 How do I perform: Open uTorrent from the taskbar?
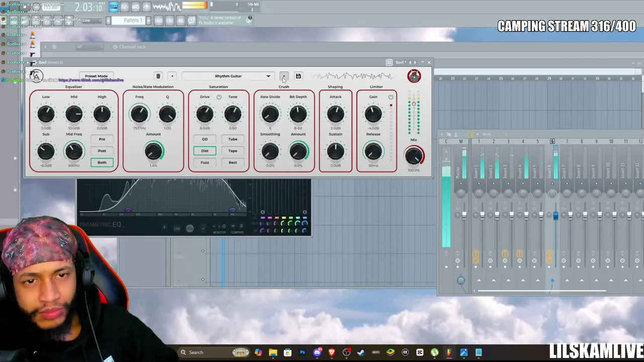pyautogui.click(x=435, y=352)
